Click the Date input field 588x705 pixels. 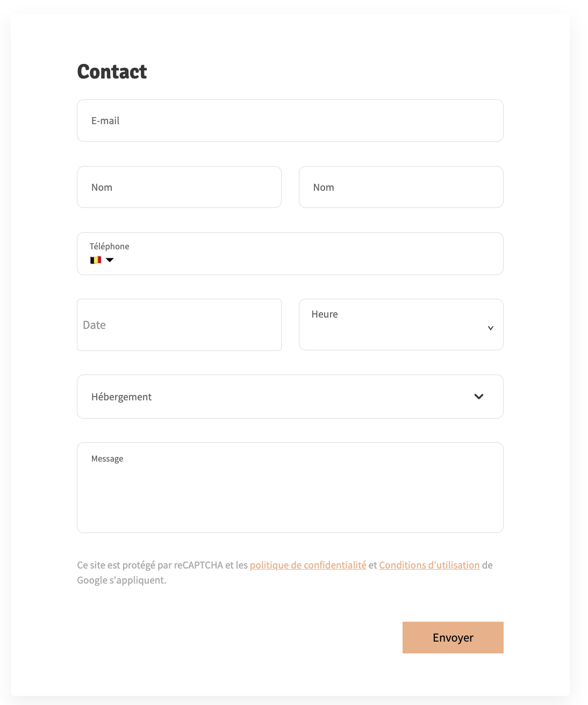[179, 325]
